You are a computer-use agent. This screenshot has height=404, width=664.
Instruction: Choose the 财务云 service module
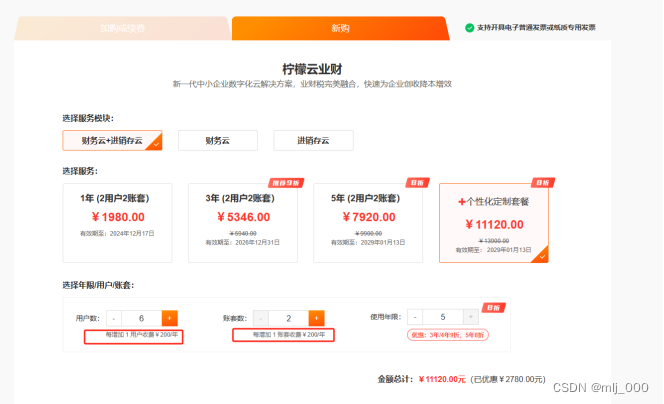point(218,141)
